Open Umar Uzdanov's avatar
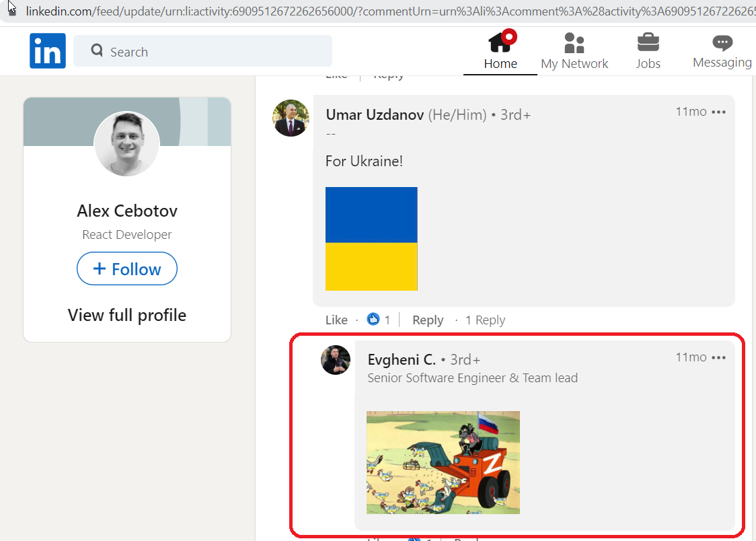Viewport: 756px width, 541px height. 291,118
